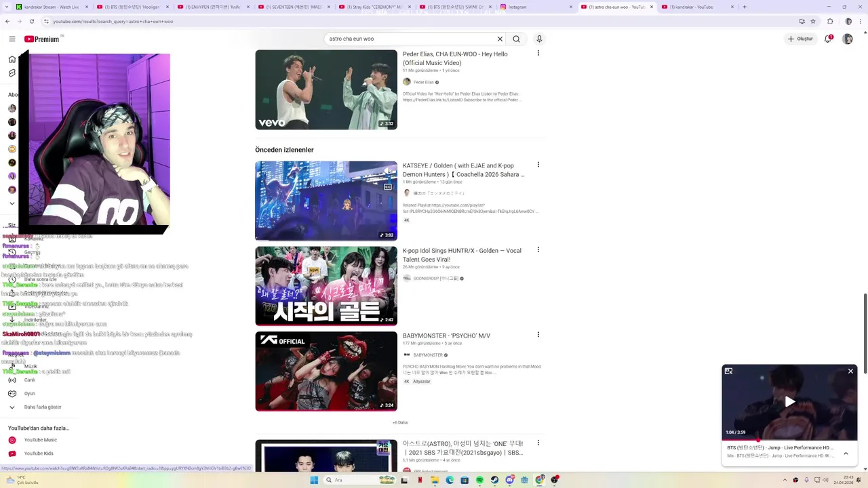Open Netflix from the taskbar
The width and height of the screenshot is (868, 488).
420,480
